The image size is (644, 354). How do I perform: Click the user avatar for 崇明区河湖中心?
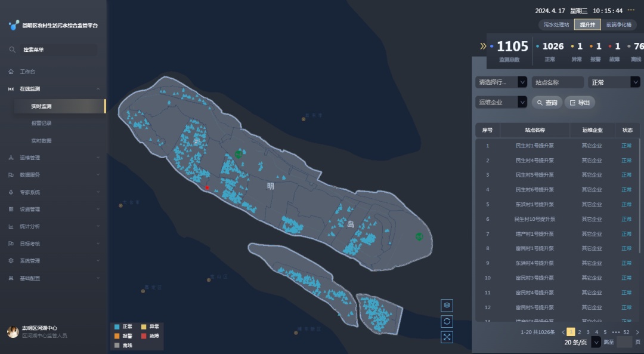pyautogui.click(x=13, y=332)
